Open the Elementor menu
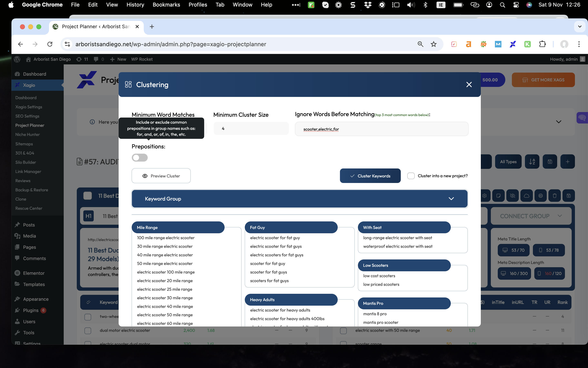Image resolution: width=588 pixels, height=368 pixels. pos(34,273)
